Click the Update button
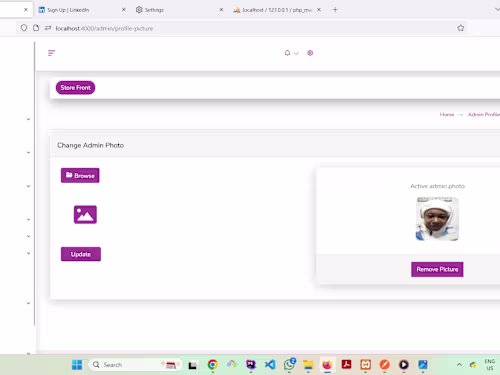500x375 pixels. (x=81, y=254)
